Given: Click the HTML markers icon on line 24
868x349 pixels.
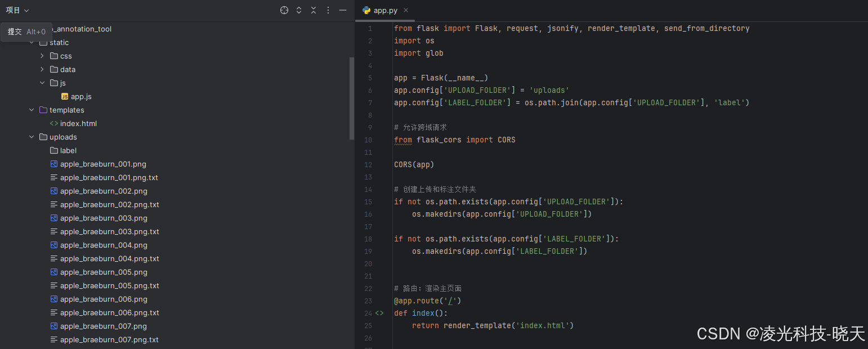Looking at the screenshot, I should pyautogui.click(x=379, y=312).
